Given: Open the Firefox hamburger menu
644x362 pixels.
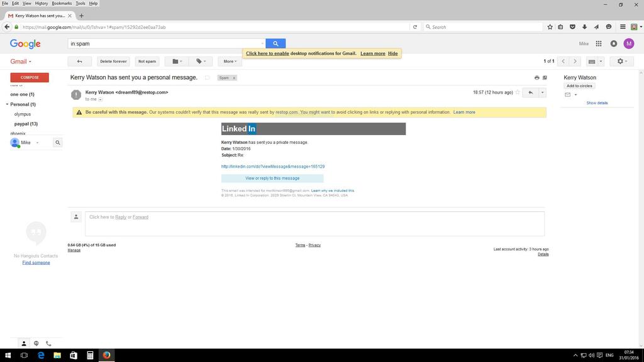Looking at the screenshot, I should [x=623, y=27].
